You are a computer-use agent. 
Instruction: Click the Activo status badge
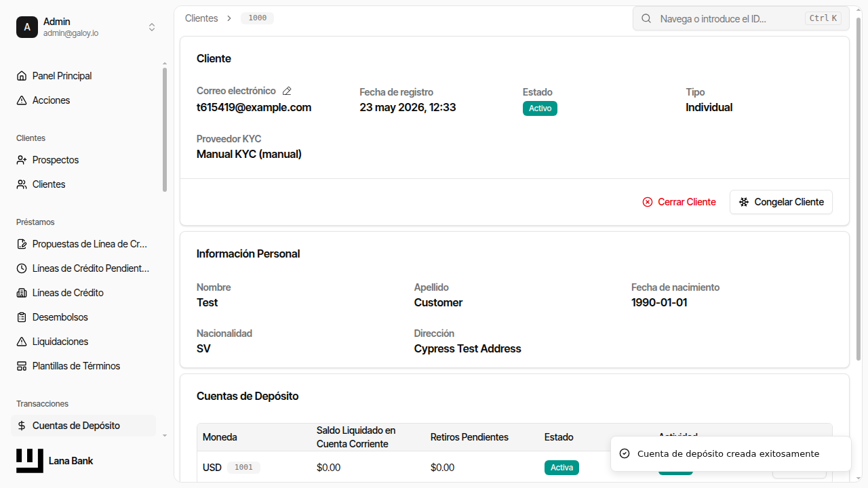tap(540, 108)
